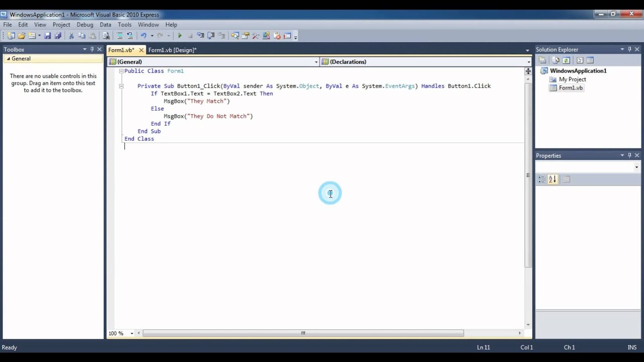Screen dimensions: 644x362
Task: Switch to Form1.vb [Design]* tab
Action: (x=172, y=50)
